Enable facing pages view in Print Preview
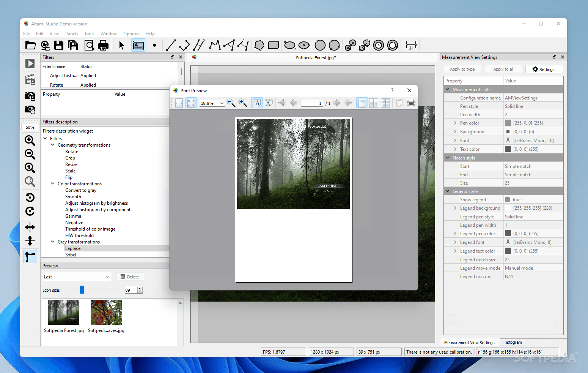 [374, 103]
